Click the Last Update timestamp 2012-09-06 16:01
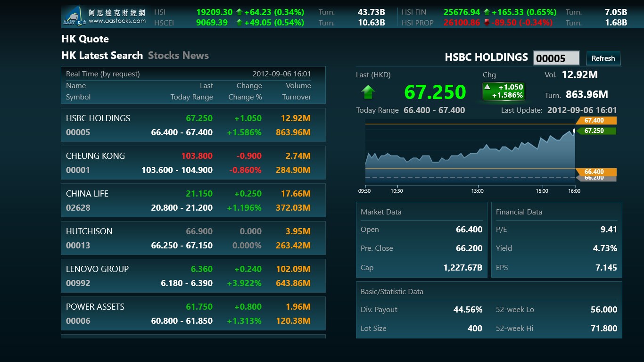 (x=582, y=110)
